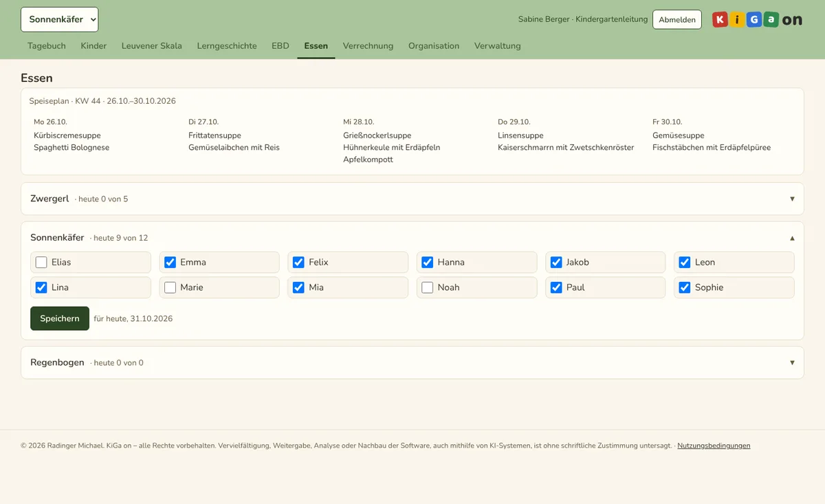
Task: Select the EBD tab
Action: [x=280, y=46]
